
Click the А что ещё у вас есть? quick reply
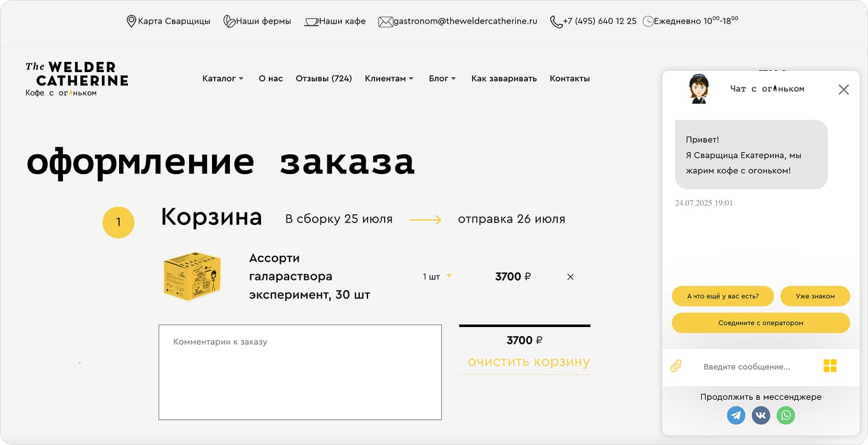pyautogui.click(x=722, y=296)
